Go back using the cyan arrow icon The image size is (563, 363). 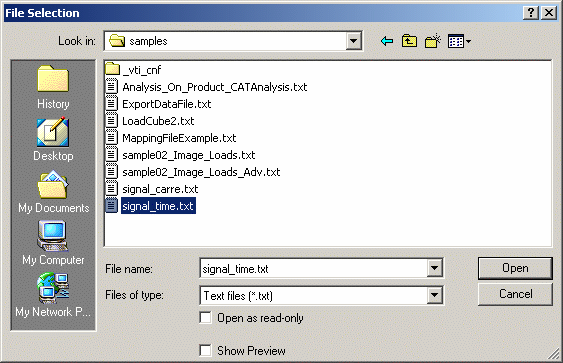click(x=387, y=41)
